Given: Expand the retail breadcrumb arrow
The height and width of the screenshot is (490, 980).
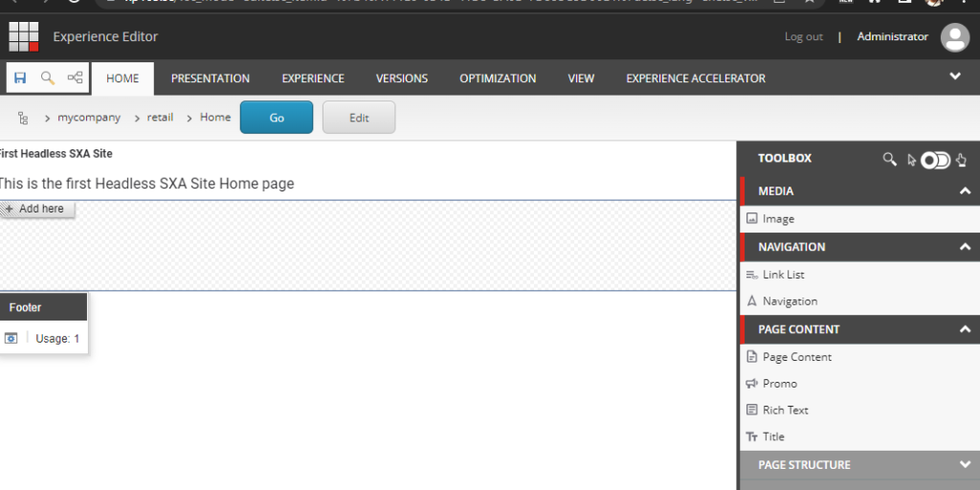Looking at the screenshot, I should [137, 118].
